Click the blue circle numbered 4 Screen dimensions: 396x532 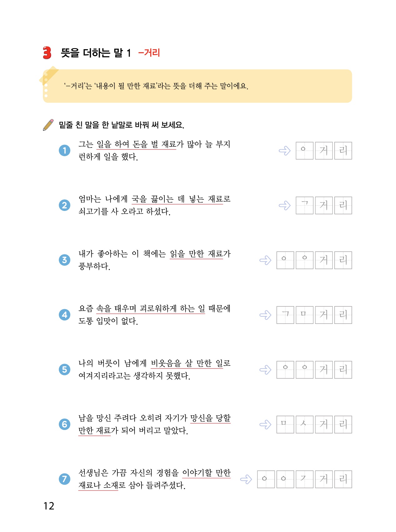(64, 315)
